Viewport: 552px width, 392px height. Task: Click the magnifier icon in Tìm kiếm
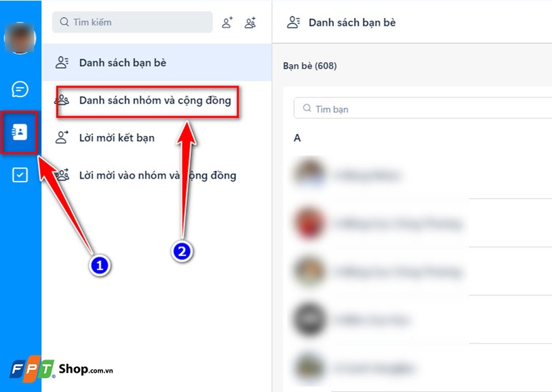tap(64, 22)
